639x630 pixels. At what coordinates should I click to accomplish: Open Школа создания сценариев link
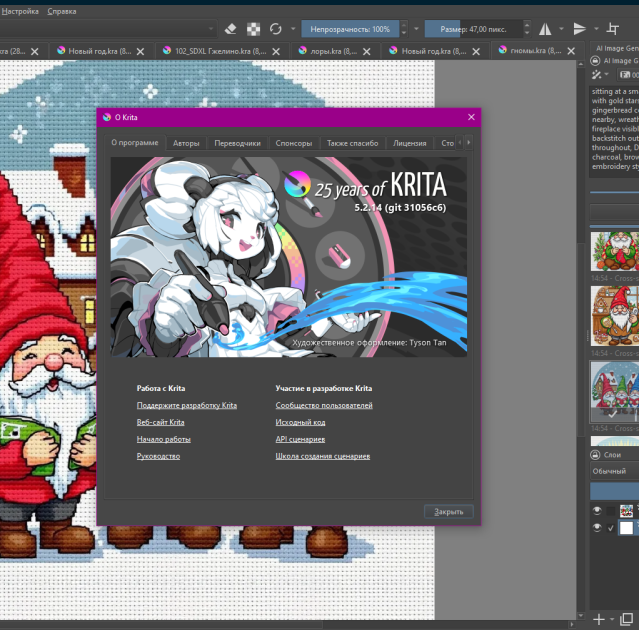323,456
